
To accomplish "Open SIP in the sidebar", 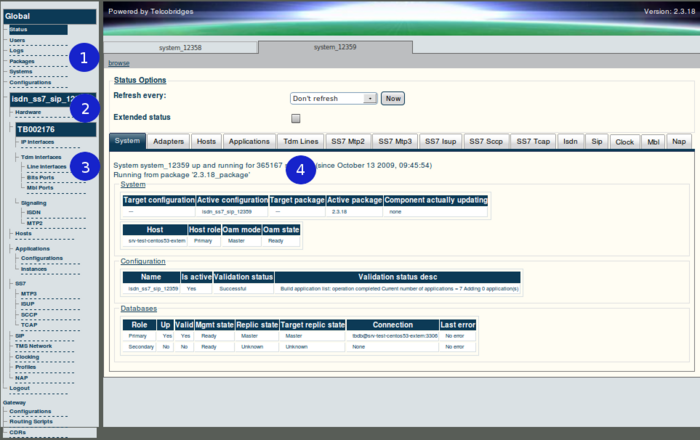I will pyautogui.click(x=20, y=336).
